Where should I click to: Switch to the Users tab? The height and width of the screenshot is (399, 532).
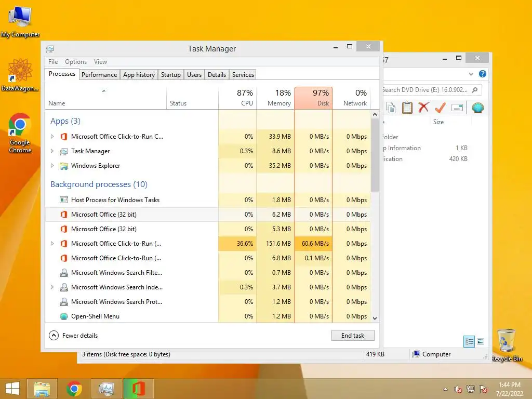coord(194,75)
